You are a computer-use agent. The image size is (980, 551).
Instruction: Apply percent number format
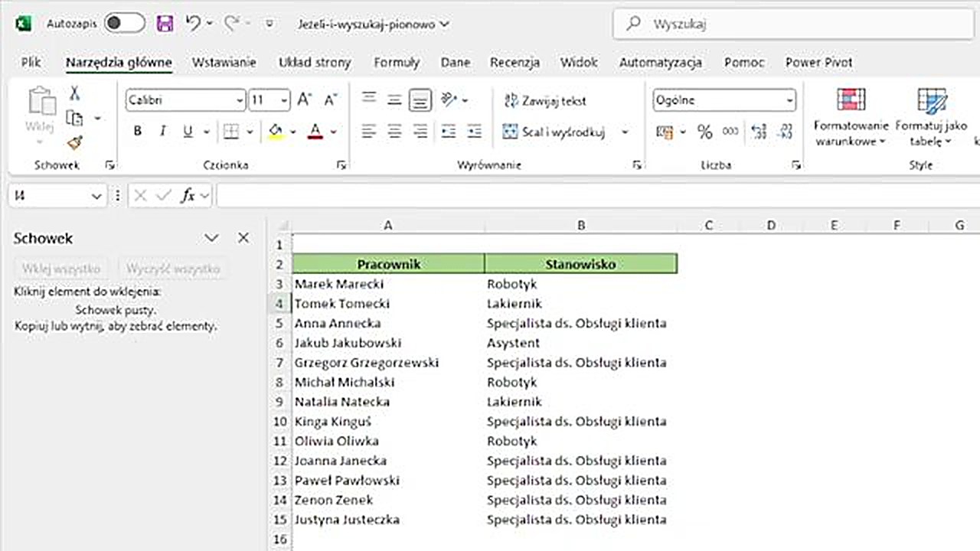[x=704, y=131]
